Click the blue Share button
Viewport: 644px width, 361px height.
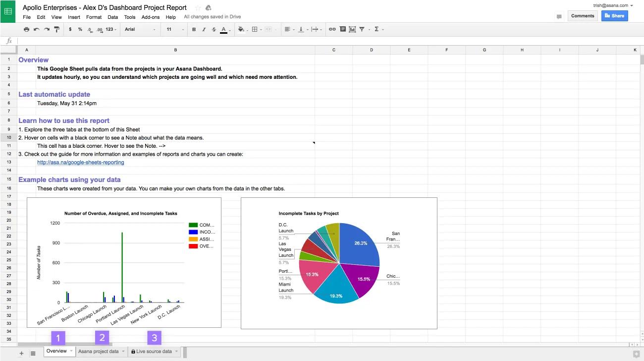614,15
